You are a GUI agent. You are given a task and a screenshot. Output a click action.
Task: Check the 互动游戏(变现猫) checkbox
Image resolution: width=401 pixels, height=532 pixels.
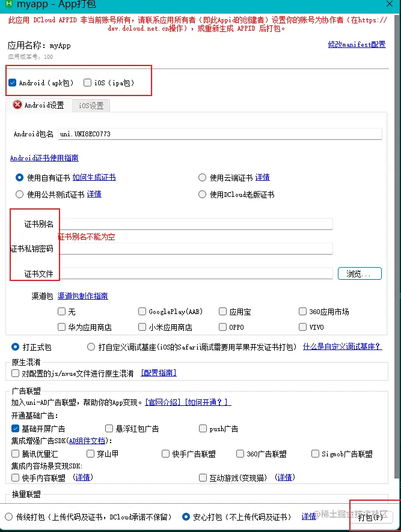click(x=203, y=477)
